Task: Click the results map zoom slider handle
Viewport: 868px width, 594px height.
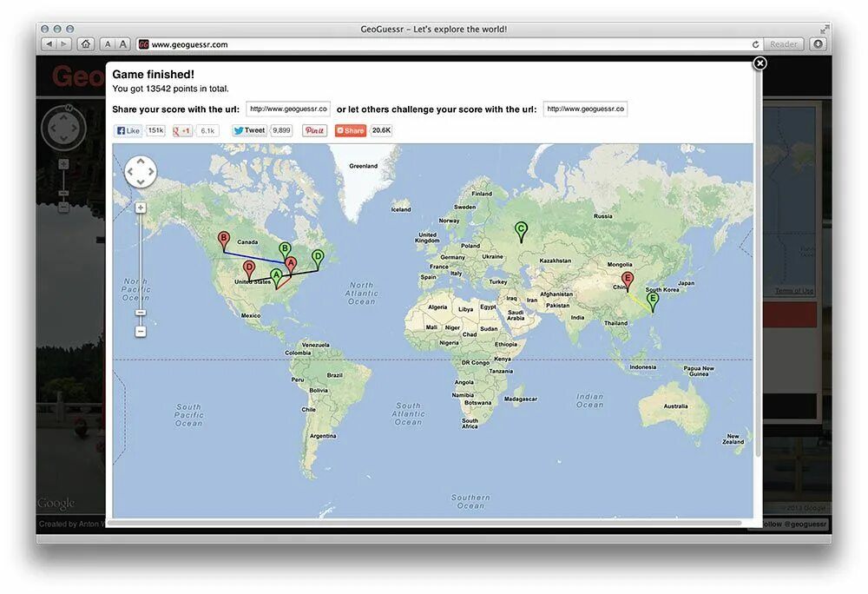Action: [x=141, y=313]
